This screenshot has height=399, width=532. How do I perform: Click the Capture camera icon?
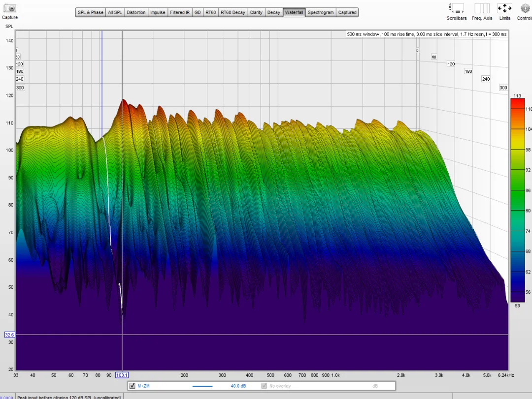[10, 8]
